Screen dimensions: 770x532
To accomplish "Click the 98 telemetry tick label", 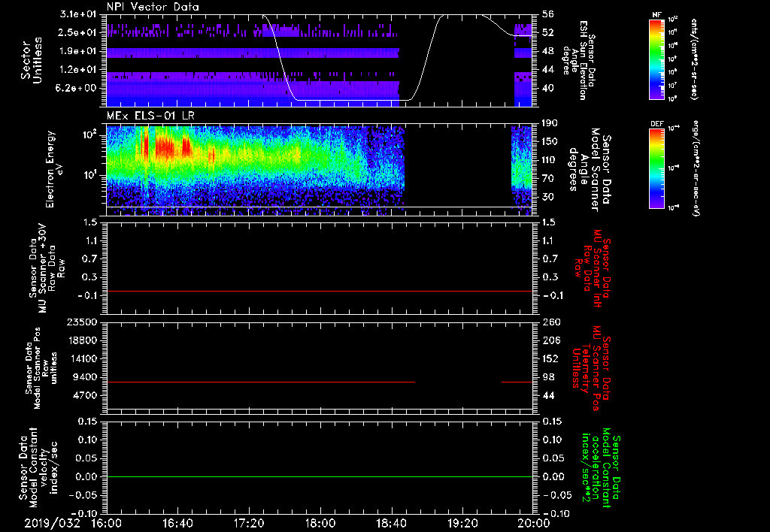I will (548, 377).
